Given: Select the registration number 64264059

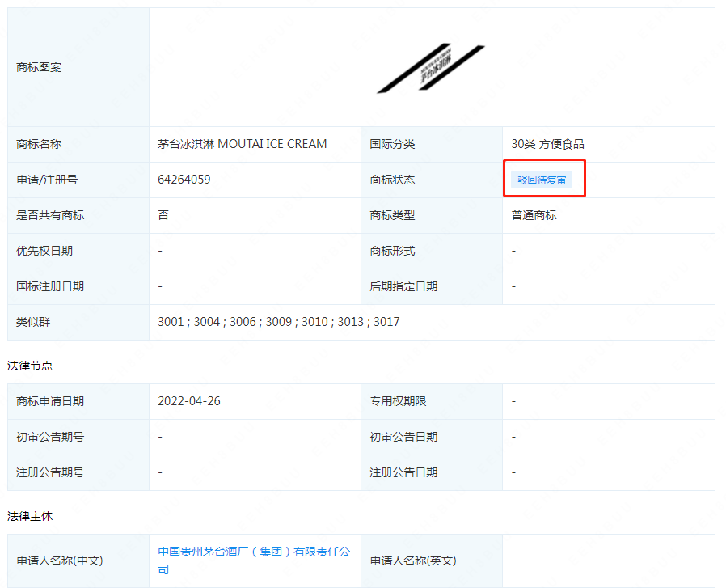Looking at the screenshot, I should (184, 180).
